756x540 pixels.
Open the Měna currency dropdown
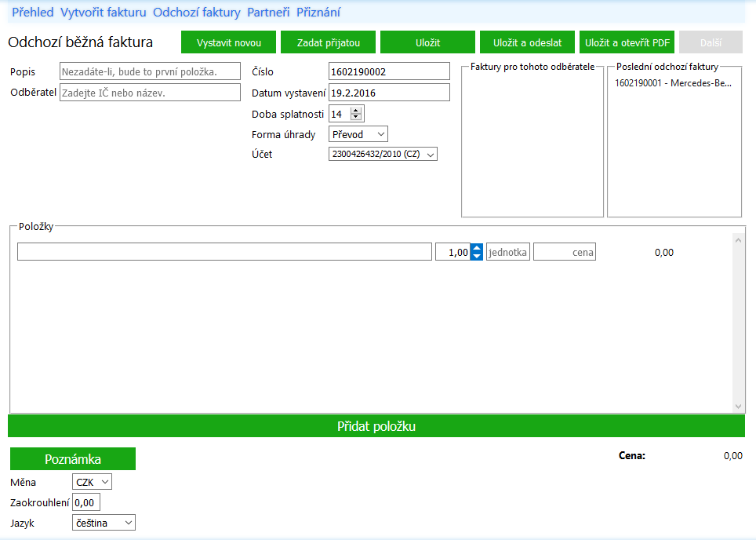click(x=92, y=482)
